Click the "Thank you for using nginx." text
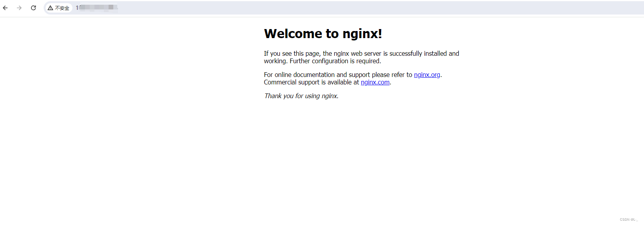Screen dimensions: 644x225 pos(301,96)
